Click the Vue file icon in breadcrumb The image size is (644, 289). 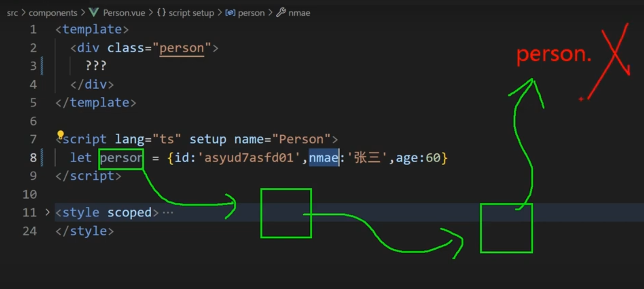click(x=94, y=13)
